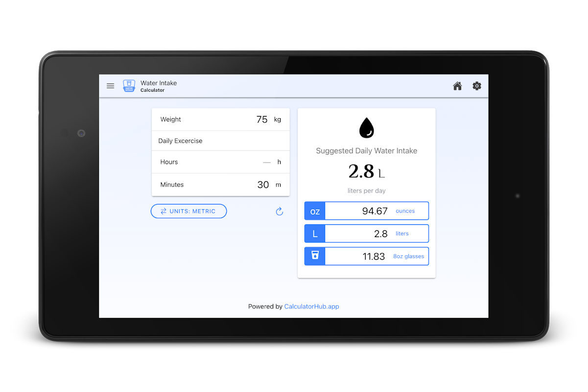Image resolution: width=588 pixels, height=392 pixels.
Task: Select the glass cup icon badge
Action: click(315, 256)
